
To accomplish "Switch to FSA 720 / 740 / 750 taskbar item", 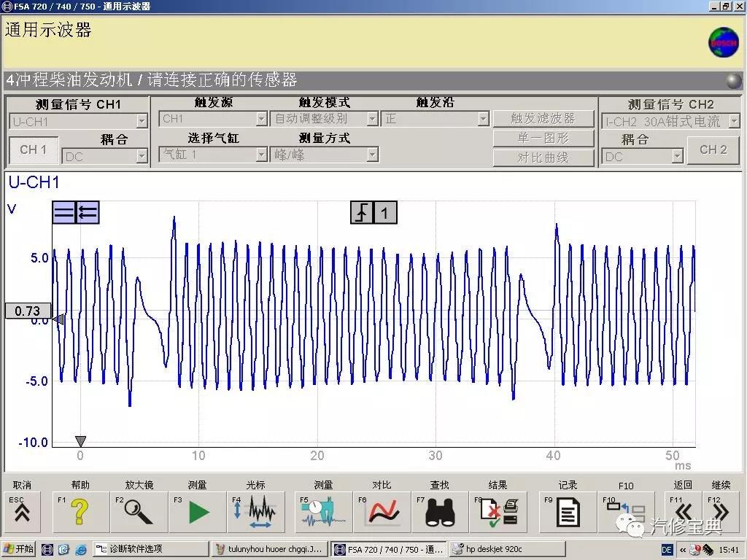I will tap(390, 549).
